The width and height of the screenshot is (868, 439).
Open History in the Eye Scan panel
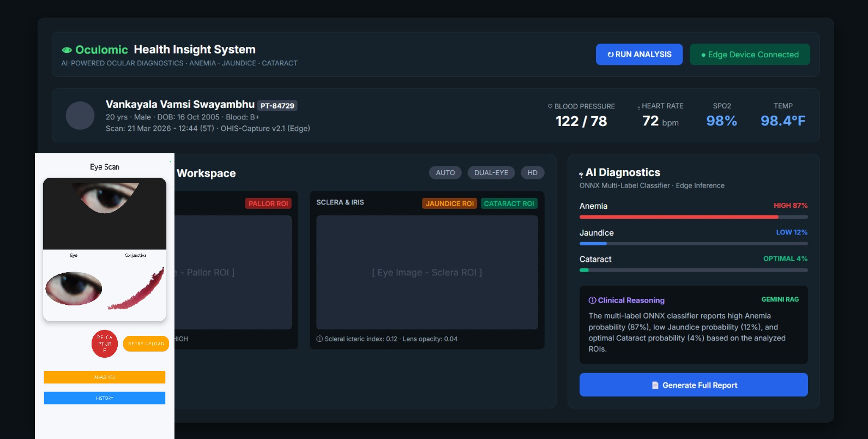pos(105,398)
